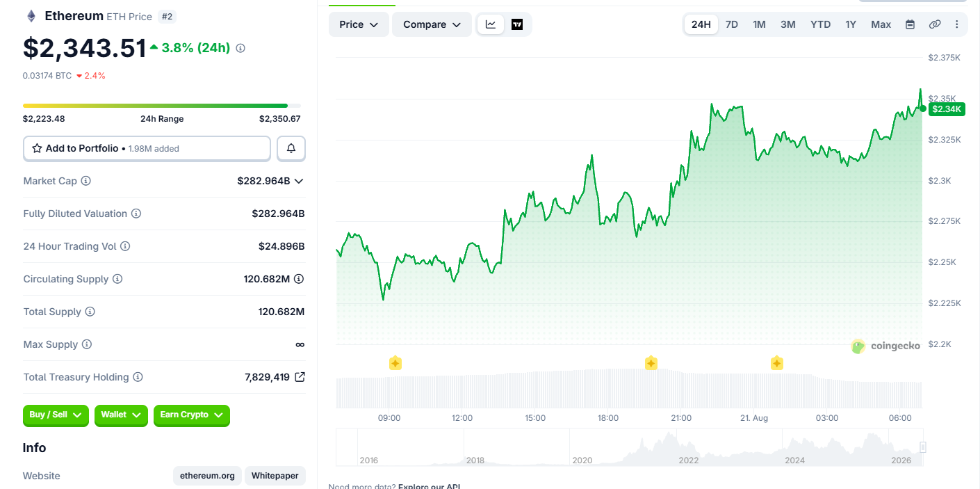Screen dimensions: 980x489
Task: Click news marker near 09:00 on chart
Action: tap(395, 363)
